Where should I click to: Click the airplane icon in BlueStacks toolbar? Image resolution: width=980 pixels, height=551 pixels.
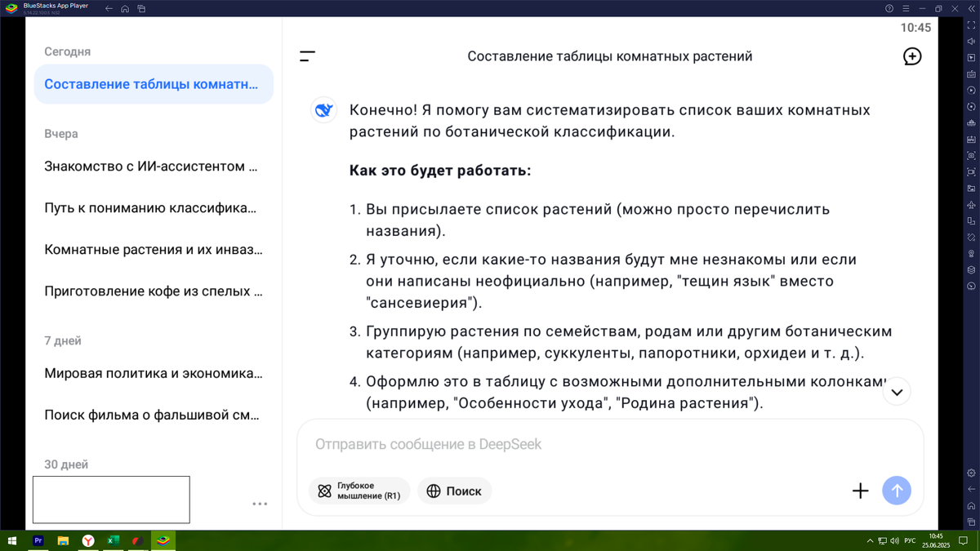(x=971, y=204)
